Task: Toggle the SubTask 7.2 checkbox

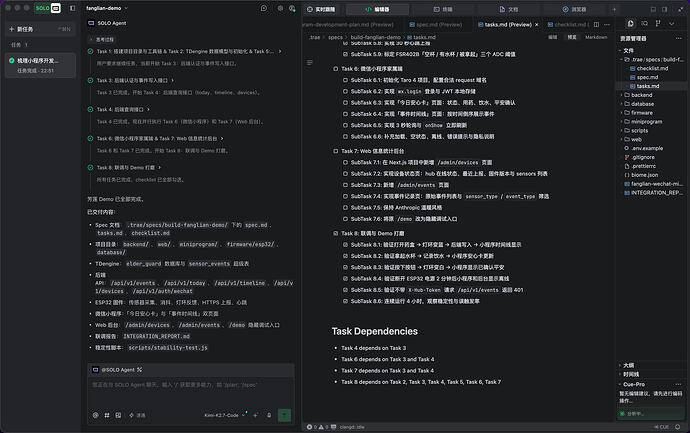Action: [x=345, y=174]
